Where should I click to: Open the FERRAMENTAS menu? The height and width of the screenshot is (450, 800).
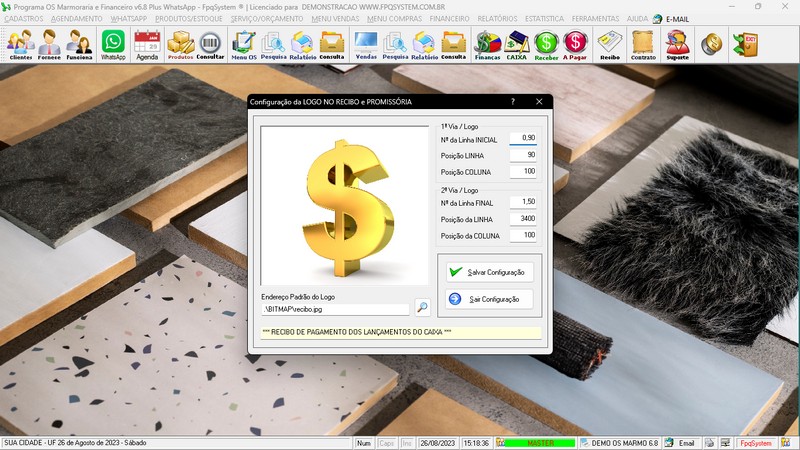point(594,19)
